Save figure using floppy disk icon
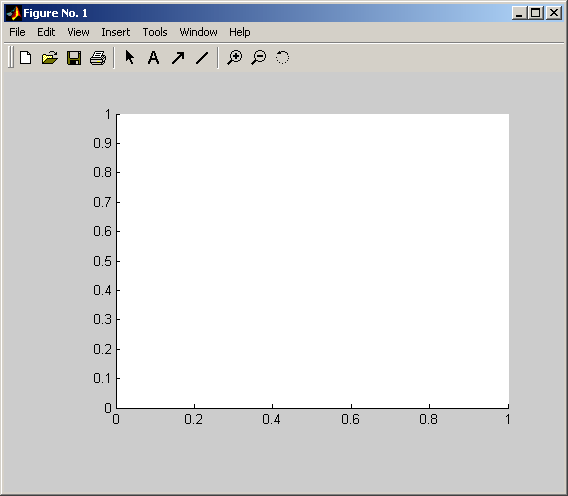The width and height of the screenshot is (568, 496). click(74, 58)
